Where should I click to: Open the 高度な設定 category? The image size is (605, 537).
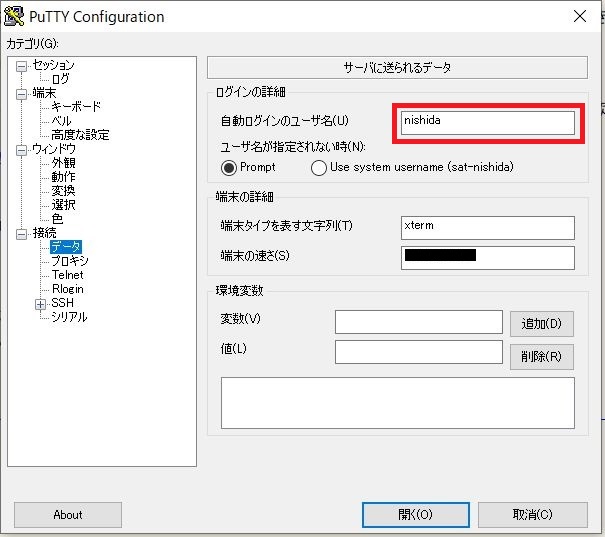tap(80, 135)
